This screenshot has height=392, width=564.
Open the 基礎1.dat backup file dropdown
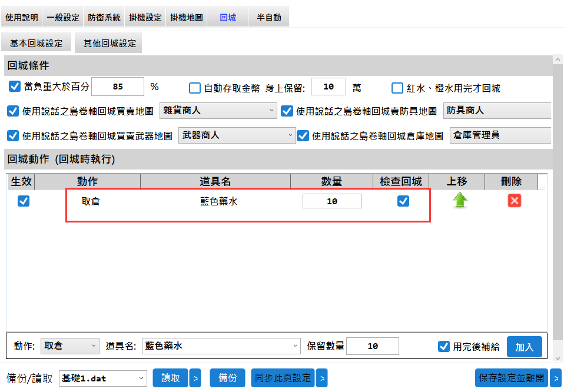coord(103,378)
